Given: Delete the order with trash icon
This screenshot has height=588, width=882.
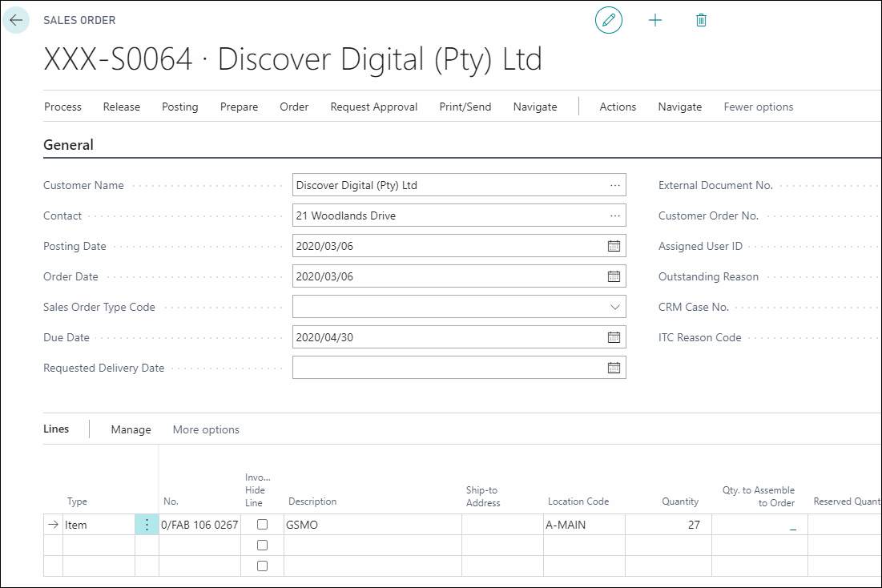Looking at the screenshot, I should point(701,21).
